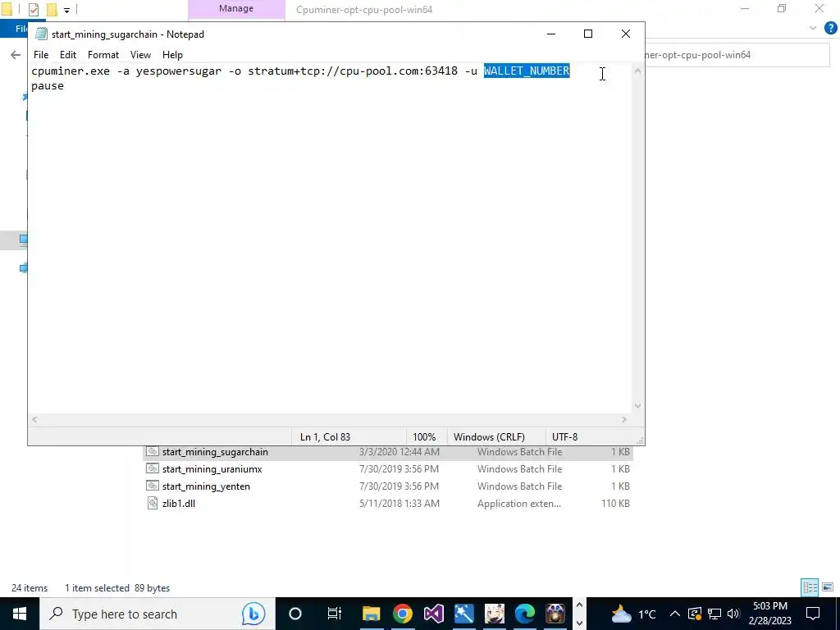Open the Format menu in Notepad
The height and width of the screenshot is (630, 840).
point(103,55)
